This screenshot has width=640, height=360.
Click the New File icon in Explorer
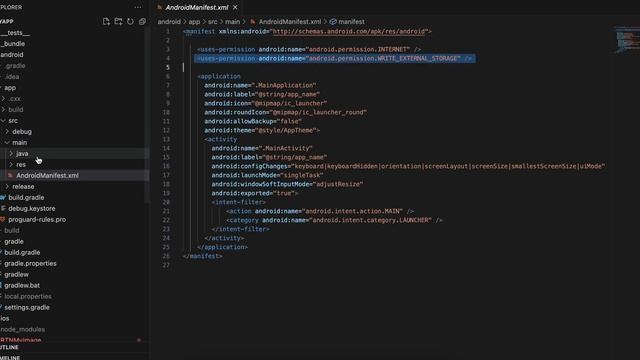pyautogui.click(x=106, y=22)
